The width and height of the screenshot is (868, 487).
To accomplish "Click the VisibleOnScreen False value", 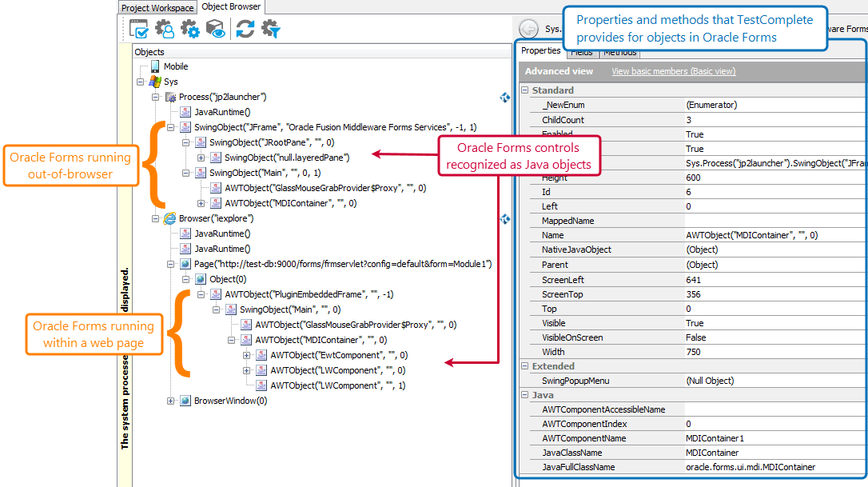I will [695, 337].
